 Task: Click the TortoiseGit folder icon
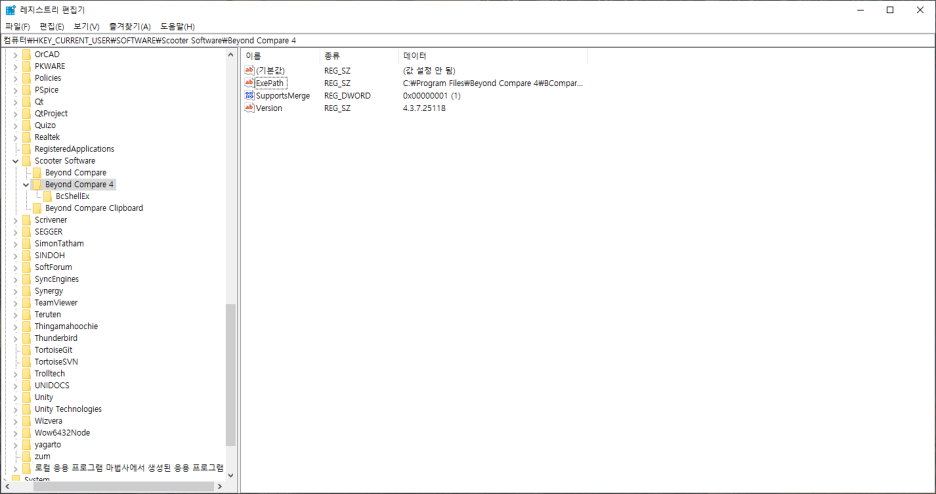click(26, 350)
